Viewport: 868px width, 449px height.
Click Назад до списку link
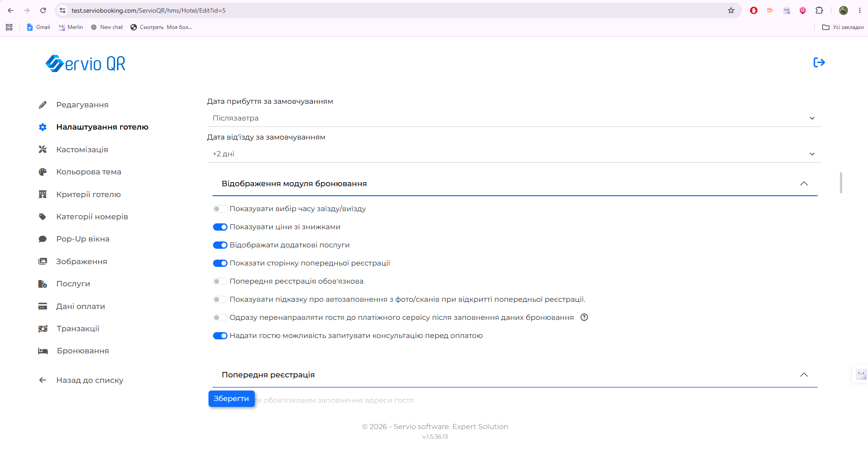pos(90,380)
